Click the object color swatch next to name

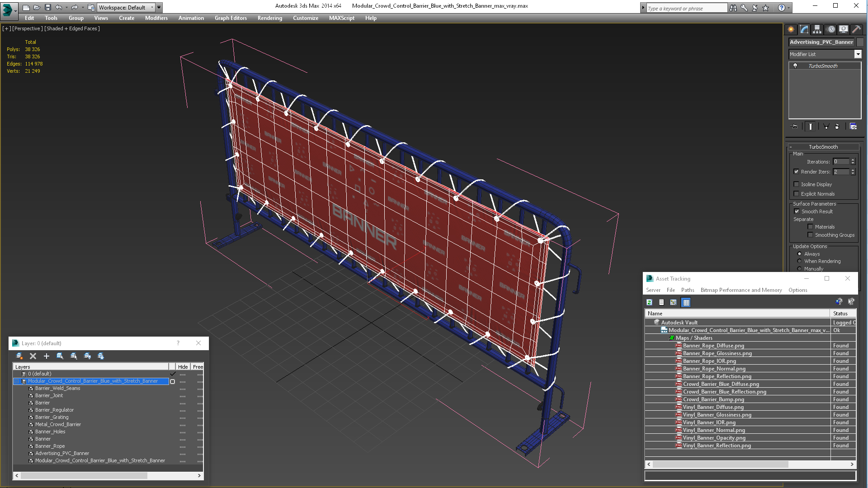click(860, 42)
